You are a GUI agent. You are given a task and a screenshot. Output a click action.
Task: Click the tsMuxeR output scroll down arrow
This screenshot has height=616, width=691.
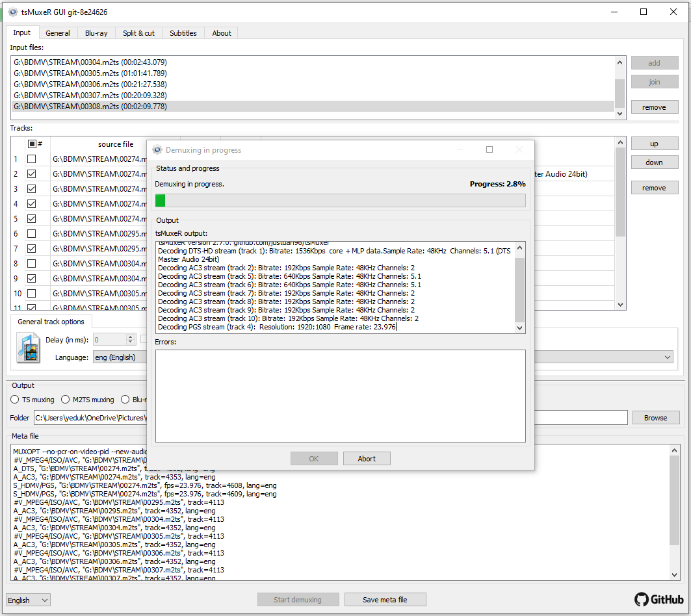(519, 328)
